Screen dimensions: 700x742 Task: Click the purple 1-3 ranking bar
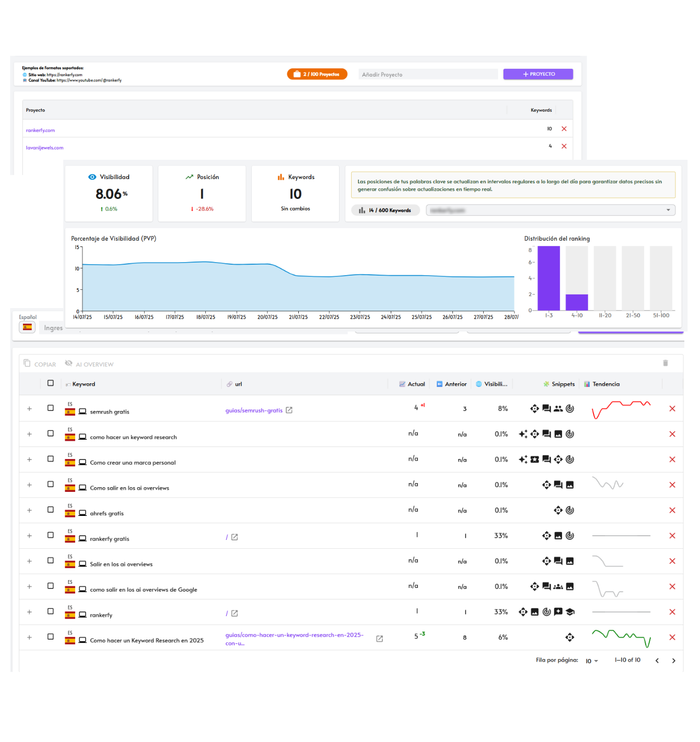coord(549,278)
